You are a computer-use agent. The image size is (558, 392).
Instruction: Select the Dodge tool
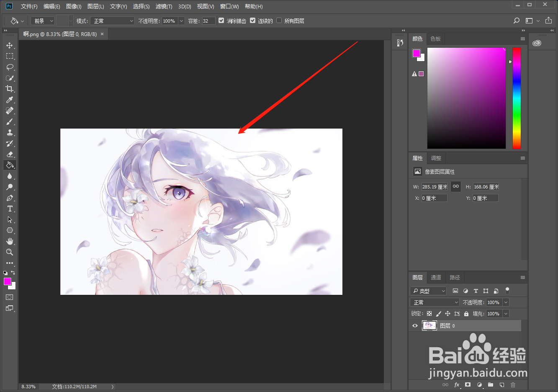10,187
